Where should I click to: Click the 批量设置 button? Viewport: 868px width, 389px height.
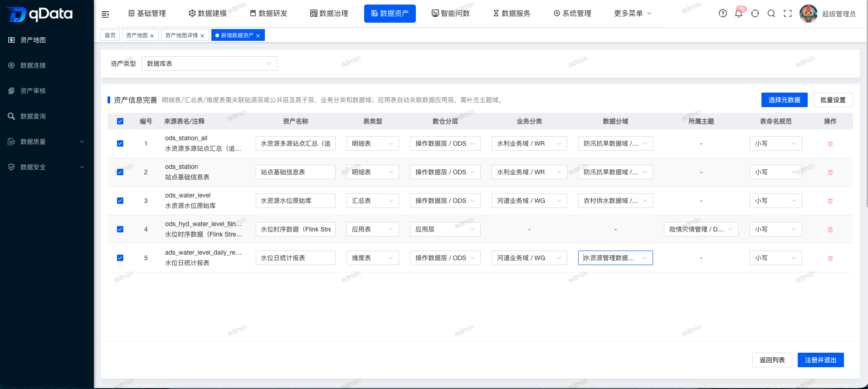(x=833, y=100)
